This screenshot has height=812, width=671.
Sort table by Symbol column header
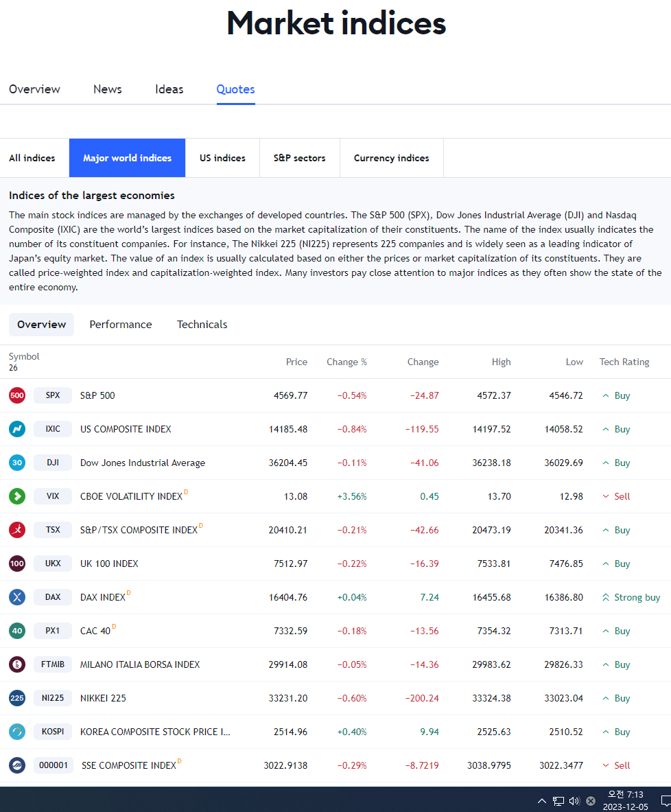coord(24,356)
